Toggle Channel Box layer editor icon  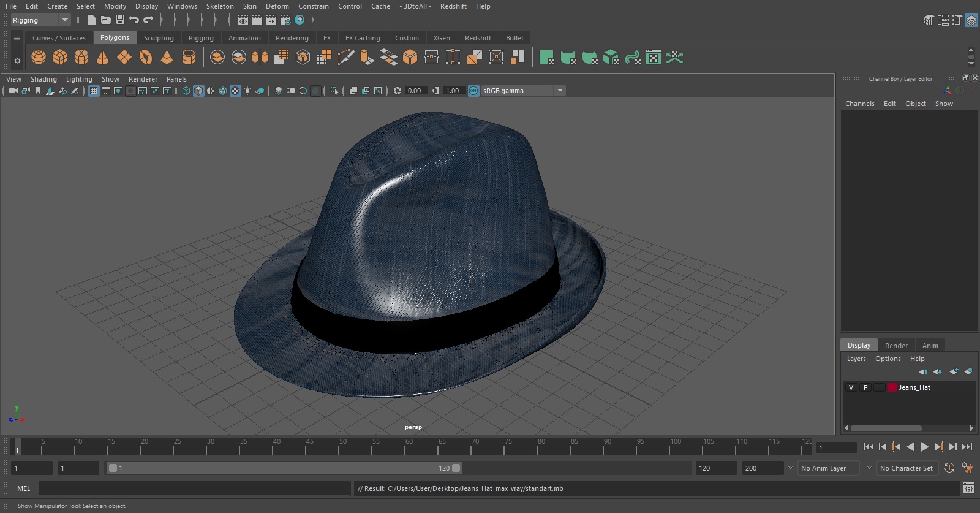coord(971,20)
